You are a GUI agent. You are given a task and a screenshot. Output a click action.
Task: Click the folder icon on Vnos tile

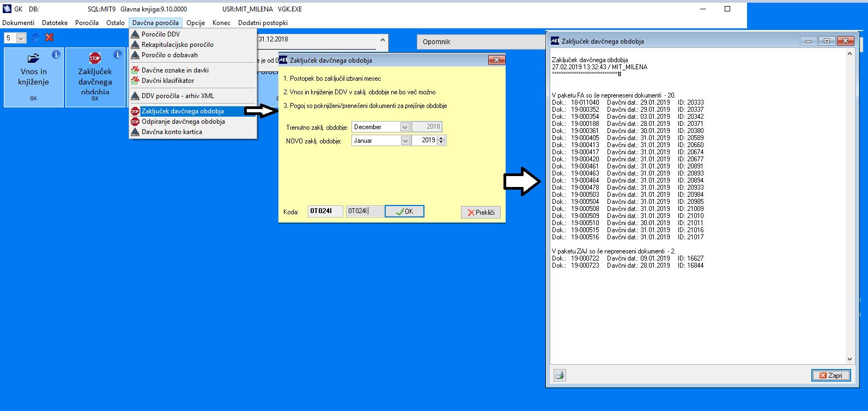(34, 58)
